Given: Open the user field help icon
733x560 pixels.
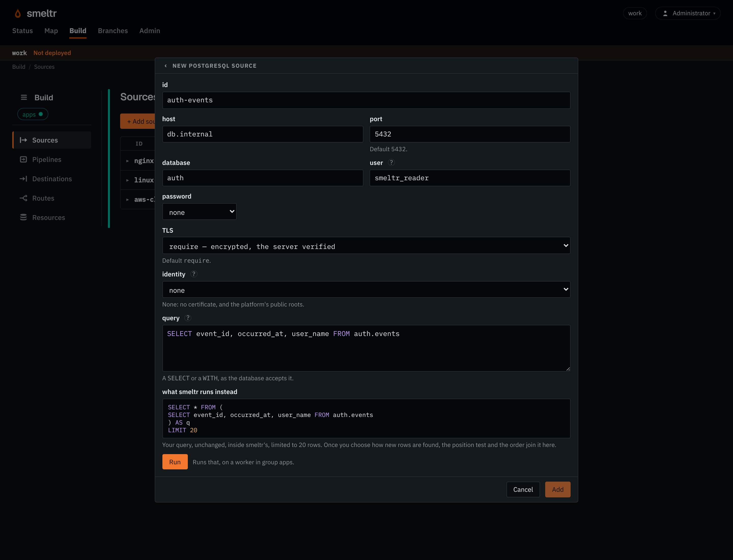Looking at the screenshot, I should click(x=391, y=162).
